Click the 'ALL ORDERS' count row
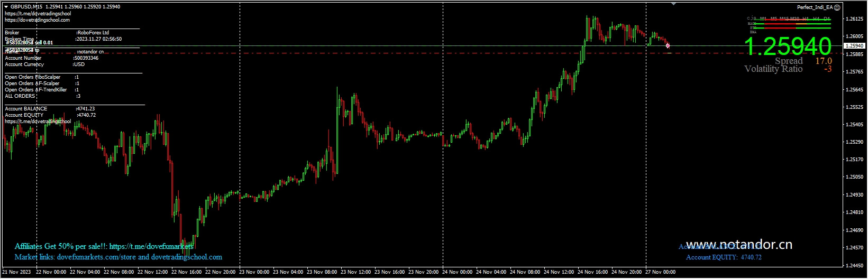The image size is (868, 279). pyautogui.click(x=43, y=96)
